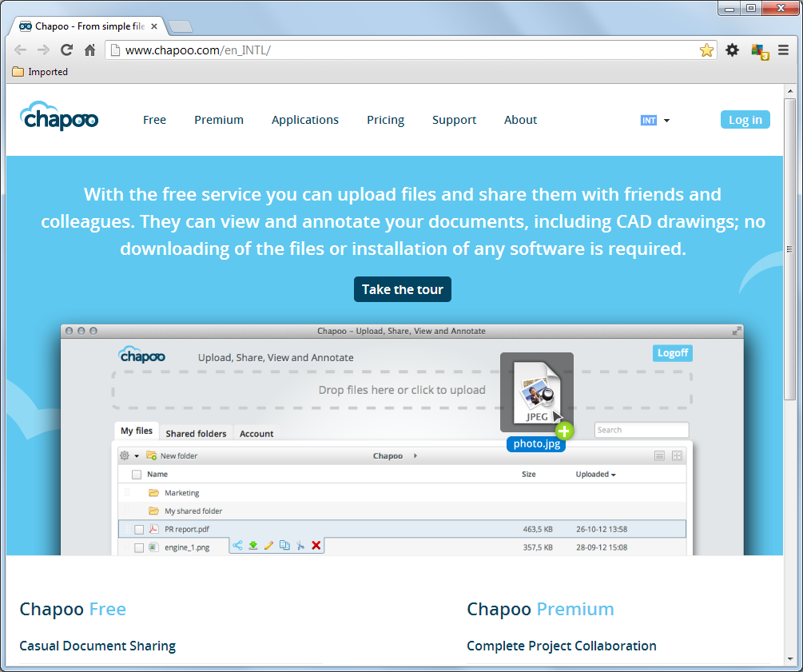The image size is (803, 672).
Task: Tick the engine_1.png checkbox
Action: [139, 547]
